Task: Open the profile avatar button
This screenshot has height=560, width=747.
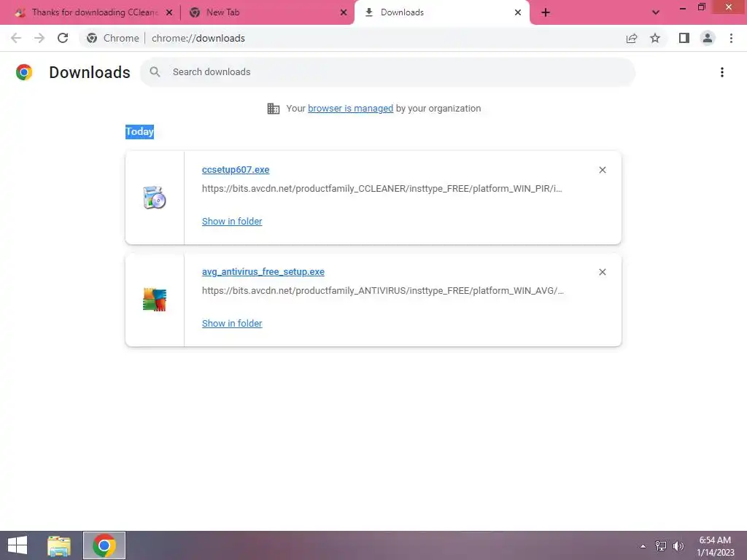Action: coord(708,38)
